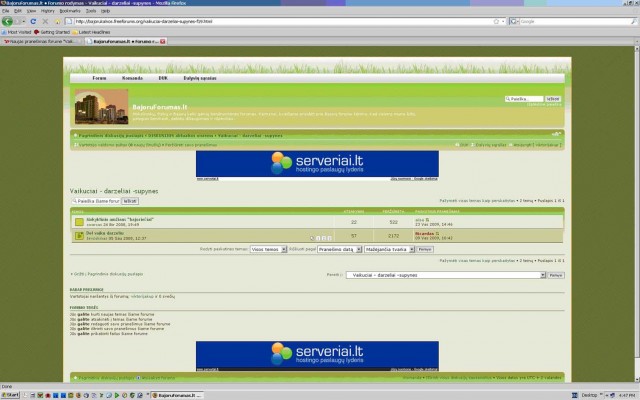The width and height of the screenshot is (640, 400).
Task: Click the 'Pagrindinis diskusijų puslapis' breadcrumb link
Action: coord(111,135)
